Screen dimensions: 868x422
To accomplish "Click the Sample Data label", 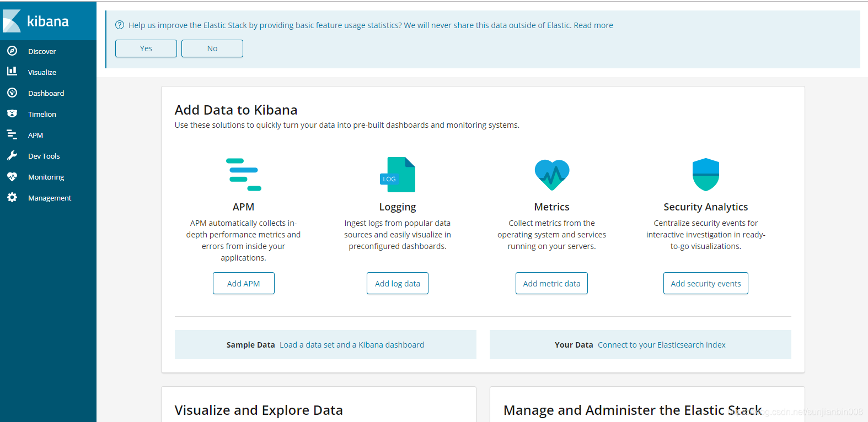I will coord(250,345).
